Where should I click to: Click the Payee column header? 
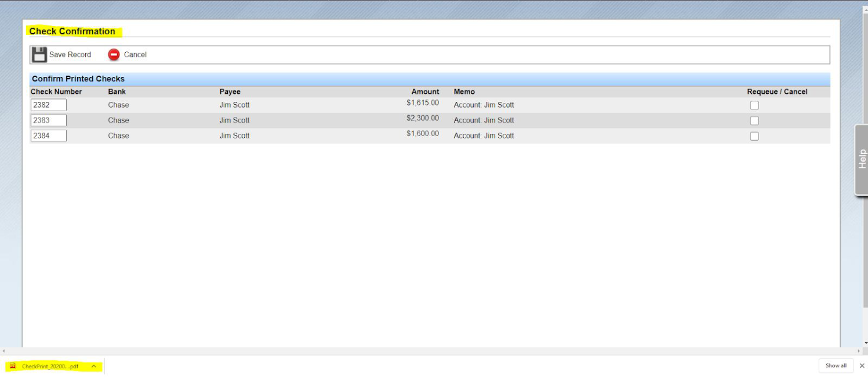[230, 91]
